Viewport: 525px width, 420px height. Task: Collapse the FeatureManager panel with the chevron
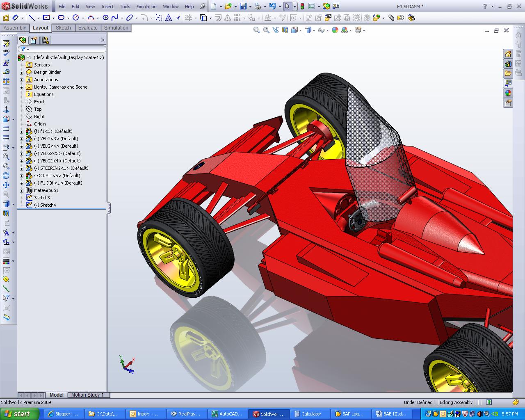[x=103, y=40]
